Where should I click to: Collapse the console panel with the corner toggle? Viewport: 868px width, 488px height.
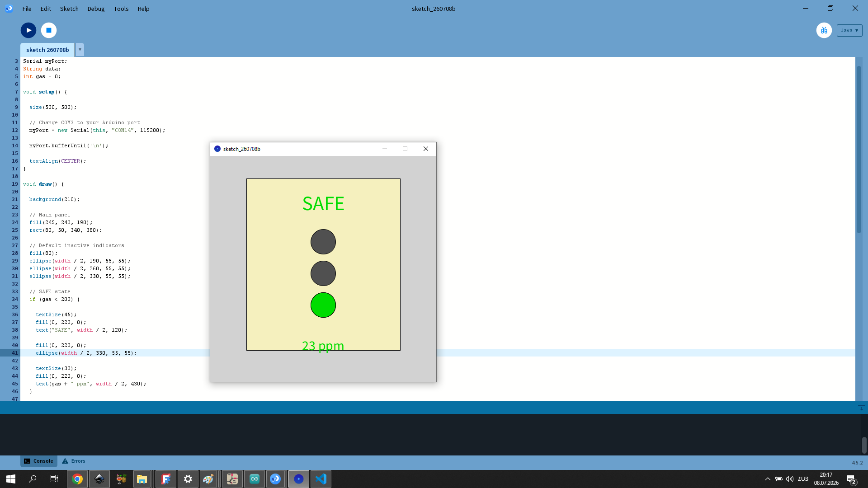[x=861, y=407]
